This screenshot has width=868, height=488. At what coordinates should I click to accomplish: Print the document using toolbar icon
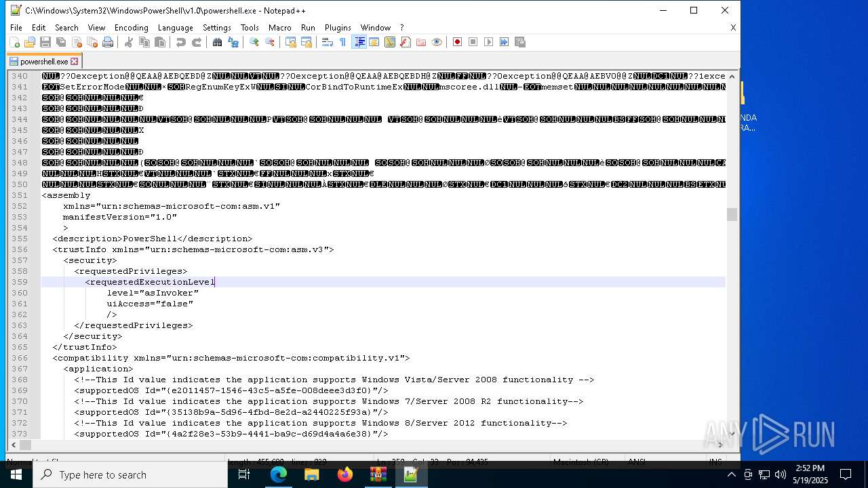point(108,42)
